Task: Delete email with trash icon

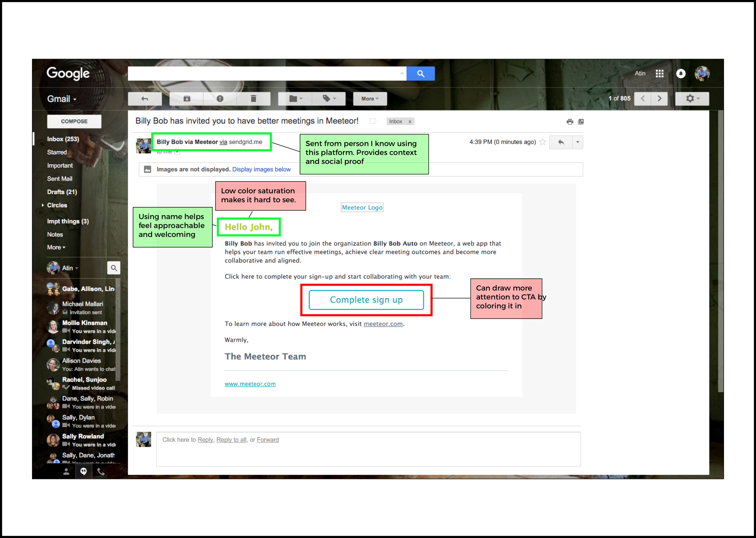Action: point(253,99)
